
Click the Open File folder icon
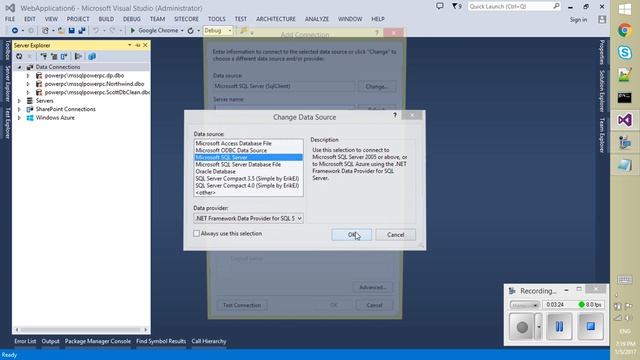[x=61, y=31]
